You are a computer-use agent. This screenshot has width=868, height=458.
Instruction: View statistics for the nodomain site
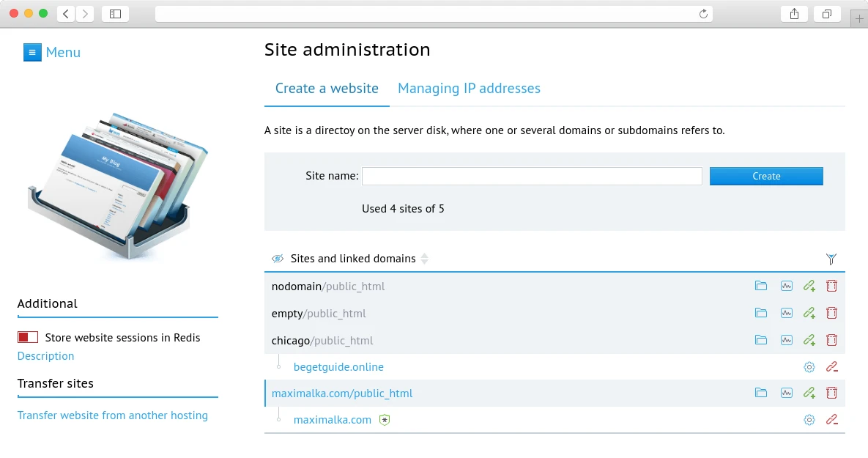[786, 286]
